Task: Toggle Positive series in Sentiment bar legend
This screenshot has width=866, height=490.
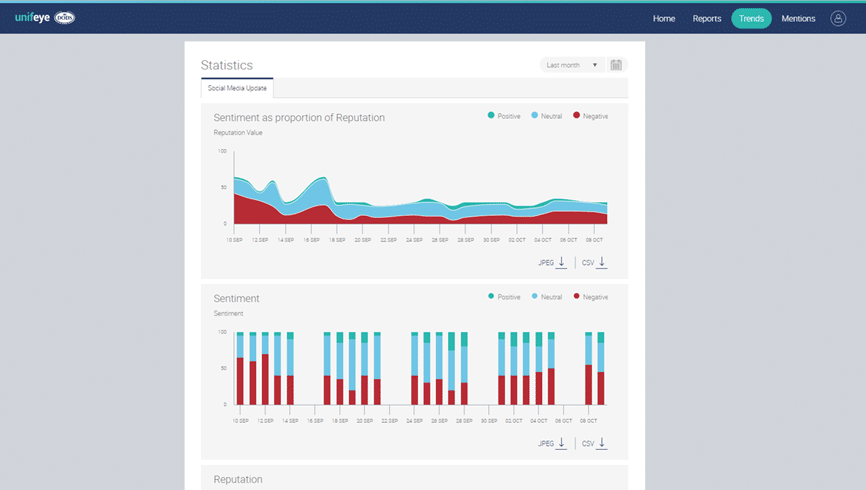Action: tap(504, 297)
